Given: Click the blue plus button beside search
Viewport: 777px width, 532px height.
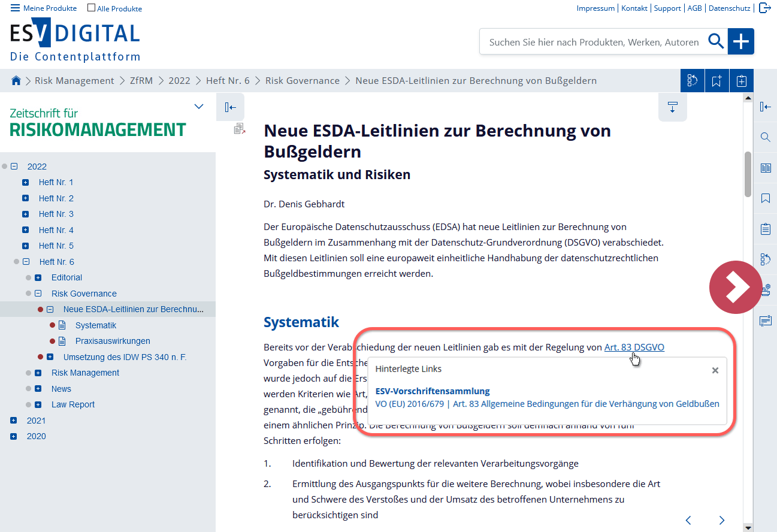Looking at the screenshot, I should point(741,41).
